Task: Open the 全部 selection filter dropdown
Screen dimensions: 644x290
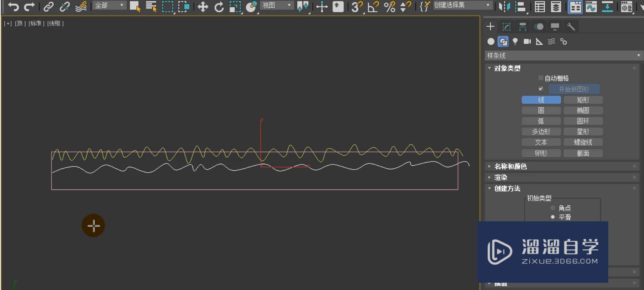Action: click(x=110, y=5)
